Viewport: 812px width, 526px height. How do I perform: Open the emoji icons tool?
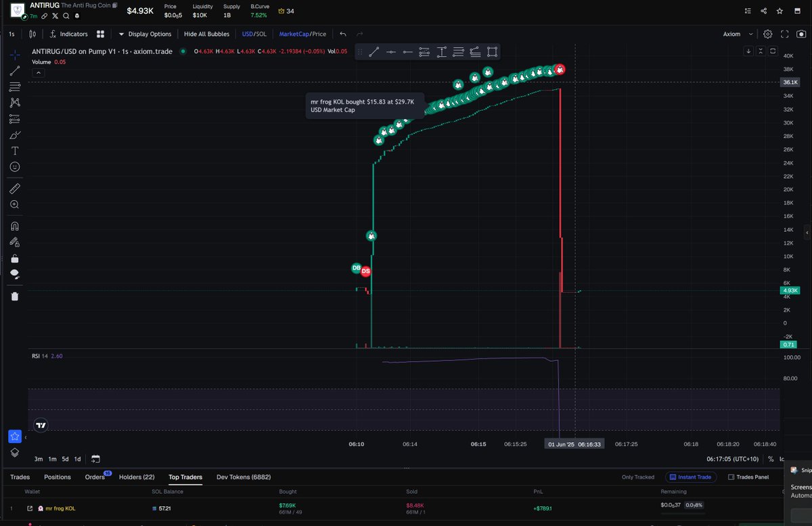[x=15, y=166]
